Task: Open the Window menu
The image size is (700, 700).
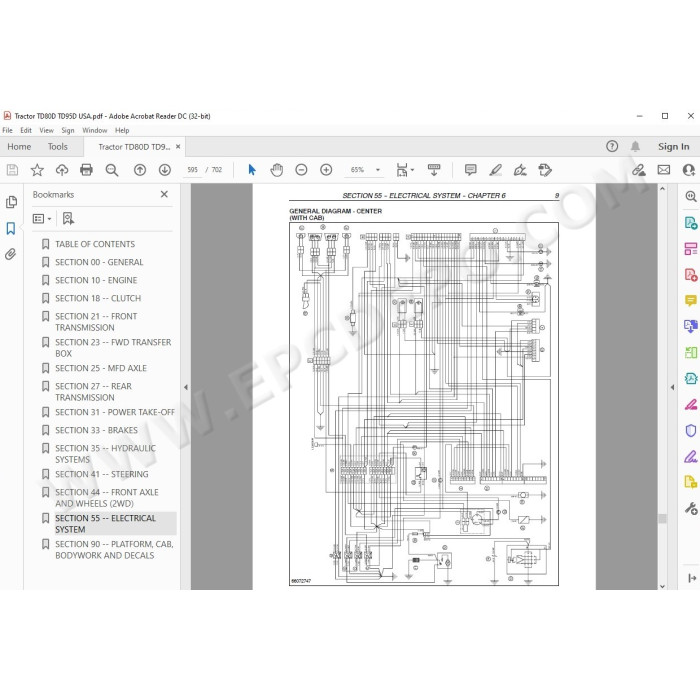Action: (95, 130)
